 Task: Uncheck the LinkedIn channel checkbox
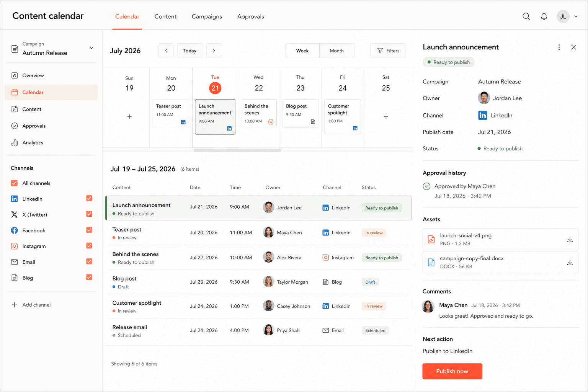tap(89, 198)
